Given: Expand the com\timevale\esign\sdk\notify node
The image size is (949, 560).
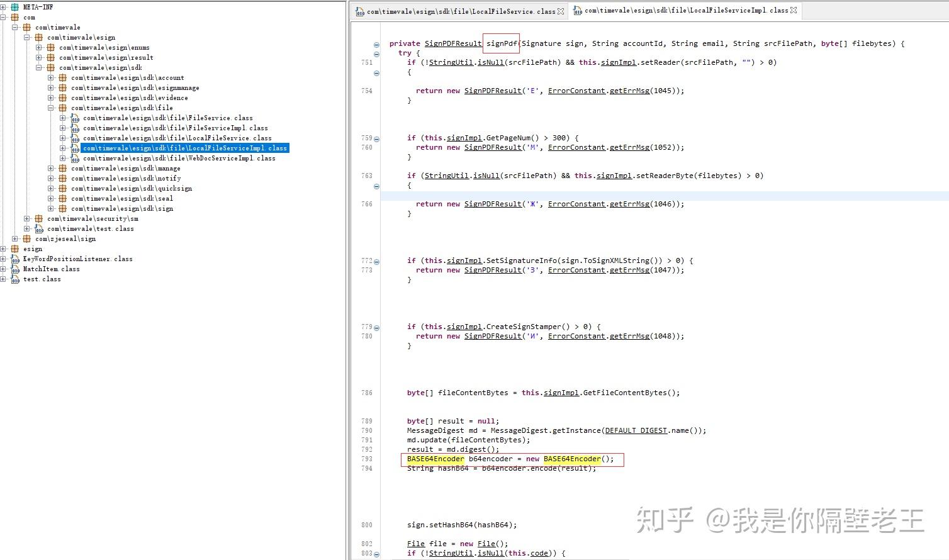Looking at the screenshot, I should coord(51,178).
